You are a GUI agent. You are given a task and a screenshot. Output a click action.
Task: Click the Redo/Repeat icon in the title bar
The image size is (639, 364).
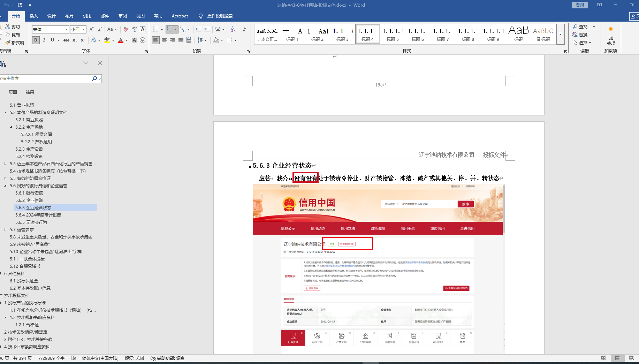[20, 5]
